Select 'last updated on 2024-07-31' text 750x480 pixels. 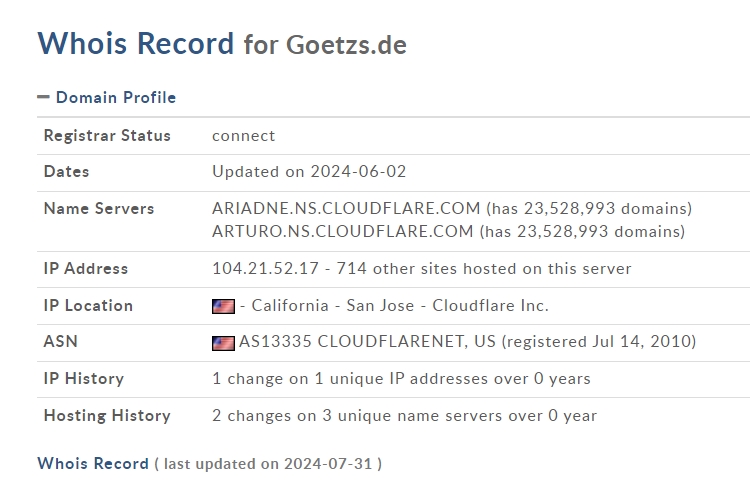pyautogui.click(x=268, y=464)
